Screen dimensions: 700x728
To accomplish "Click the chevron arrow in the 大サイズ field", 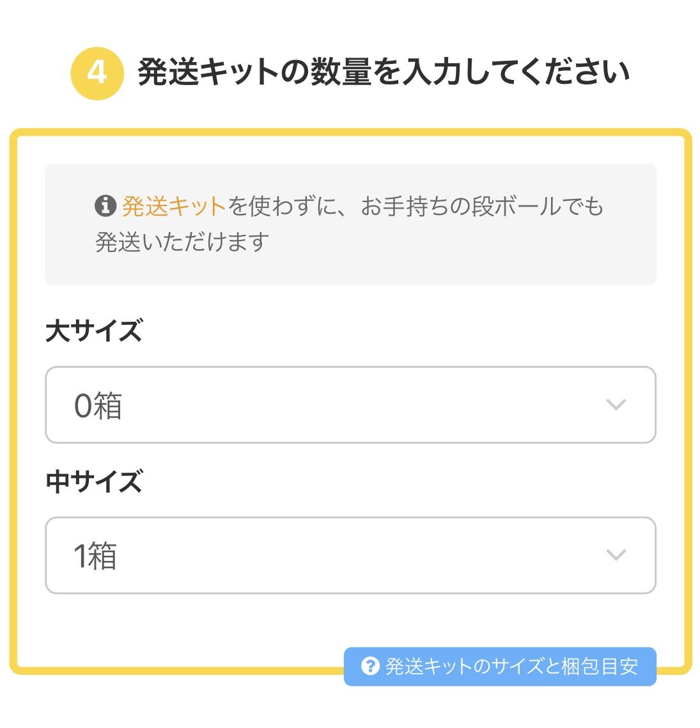I will click(615, 404).
